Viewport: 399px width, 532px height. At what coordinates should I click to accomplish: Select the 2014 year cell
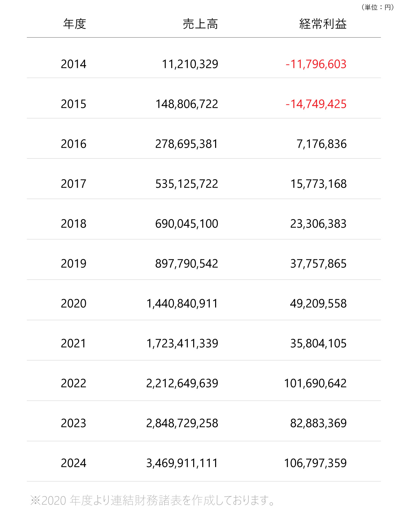click(x=73, y=64)
